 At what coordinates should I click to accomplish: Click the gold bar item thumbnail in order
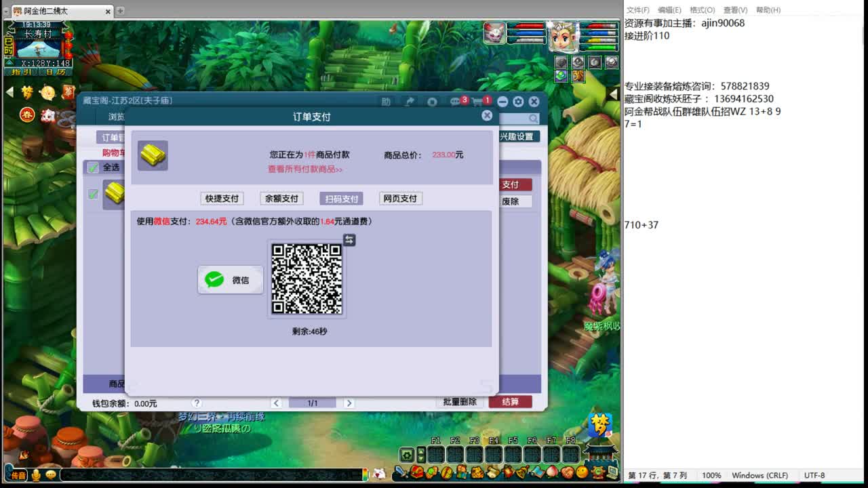(x=153, y=156)
